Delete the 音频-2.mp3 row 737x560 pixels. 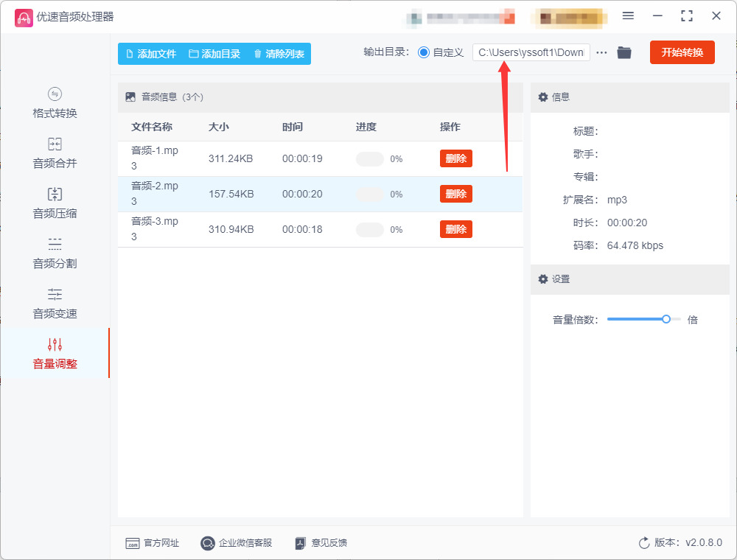[456, 194]
